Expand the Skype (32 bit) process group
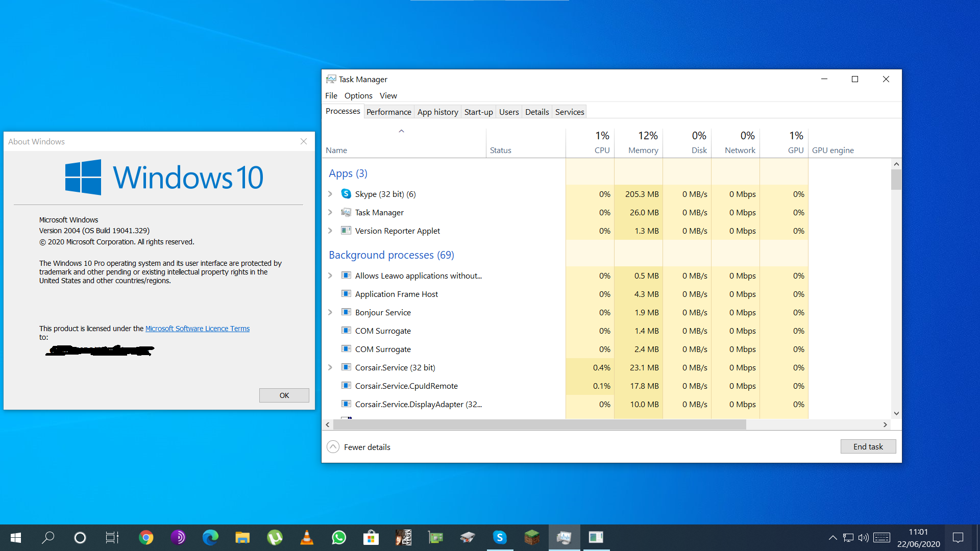The width and height of the screenshot is (980, 551). point(330,194)
